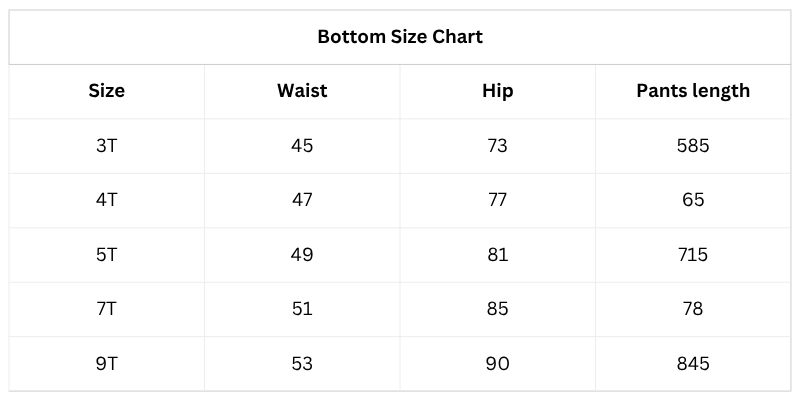Click the Pants length column header
The width and height of the screenshot is (800, 400).
693,91
